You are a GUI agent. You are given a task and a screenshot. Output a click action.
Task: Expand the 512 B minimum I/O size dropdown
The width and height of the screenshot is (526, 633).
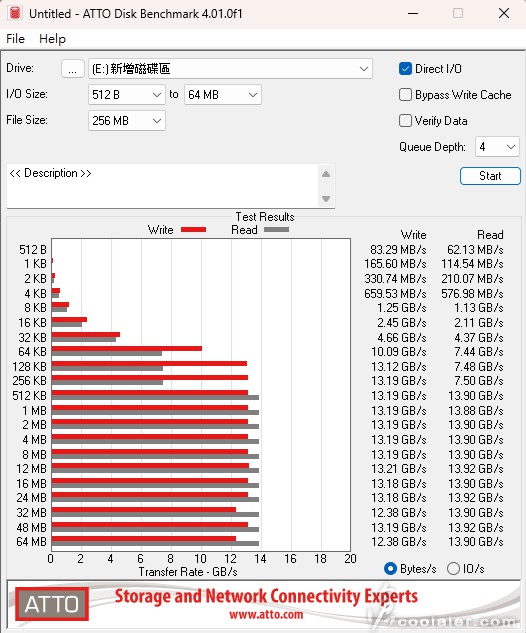coord(127,95)
